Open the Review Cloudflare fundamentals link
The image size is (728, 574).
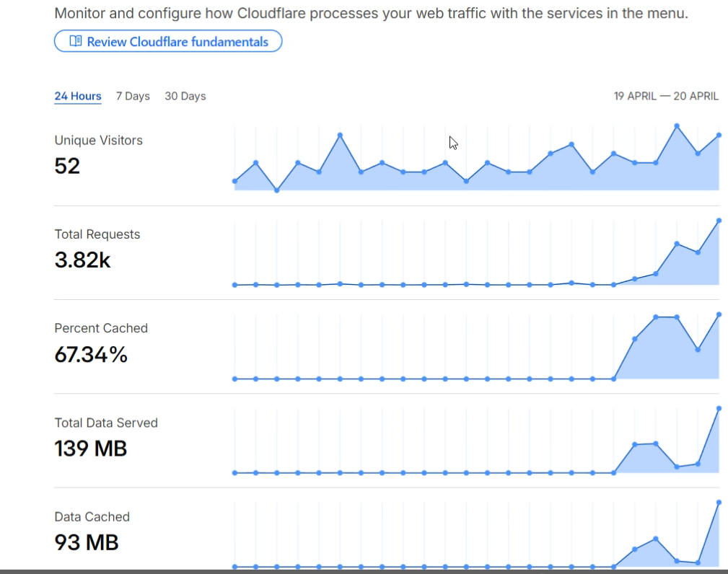[x=168, y=41]
